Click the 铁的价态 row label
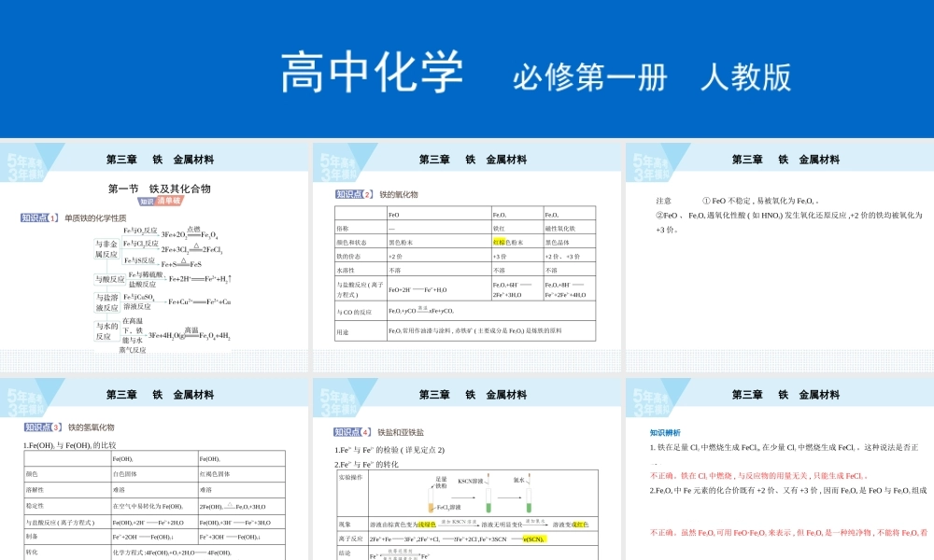 coord(347,257)
